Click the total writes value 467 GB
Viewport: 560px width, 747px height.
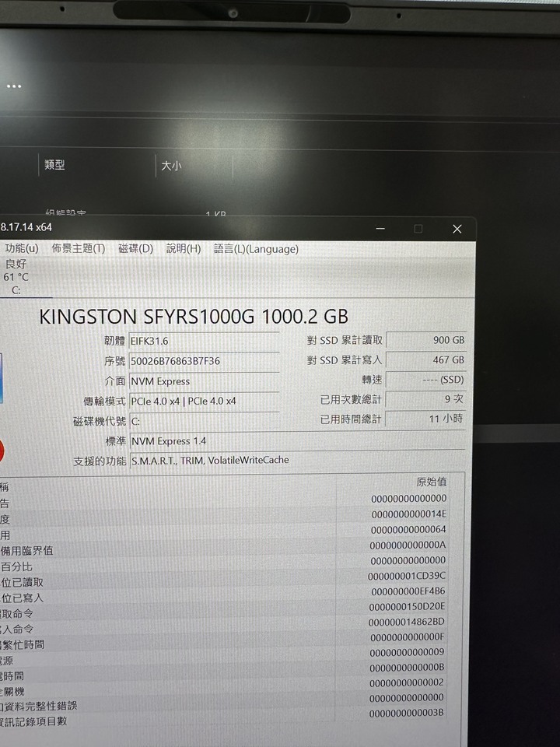pyautogui.click(x=425, y=360)
